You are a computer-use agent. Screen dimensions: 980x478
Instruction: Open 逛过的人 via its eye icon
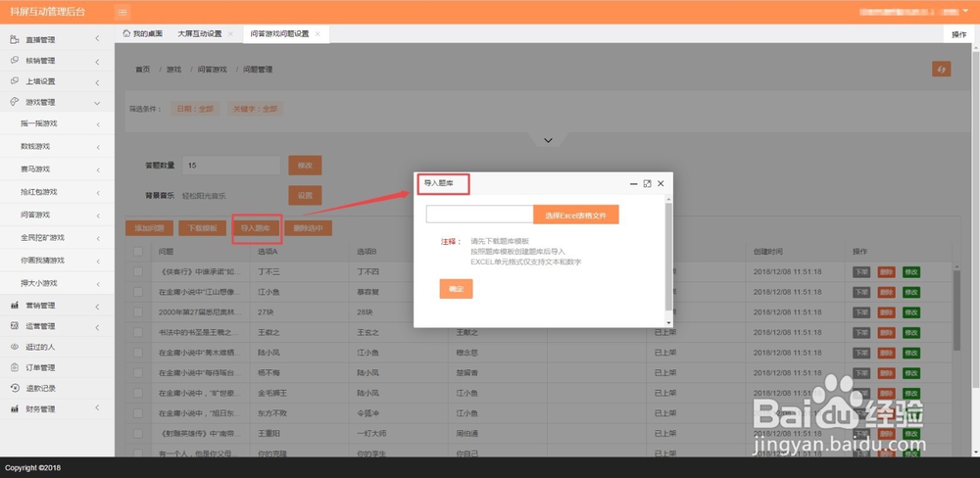[15, 347]
